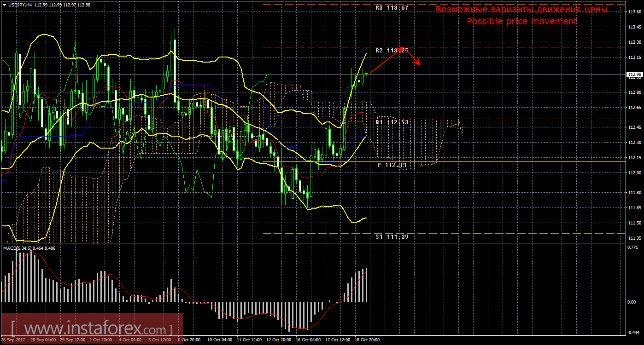The height and width of the screenshot is (345, 644).
Task: Click the 'Possible price movement' red text
Action: [521, 21]
